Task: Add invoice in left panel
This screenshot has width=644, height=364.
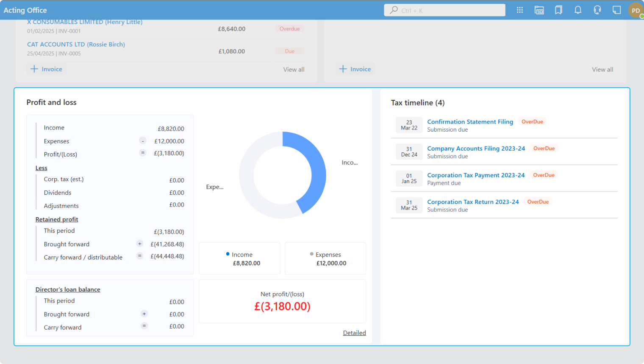Action: [x=47, y=69]
